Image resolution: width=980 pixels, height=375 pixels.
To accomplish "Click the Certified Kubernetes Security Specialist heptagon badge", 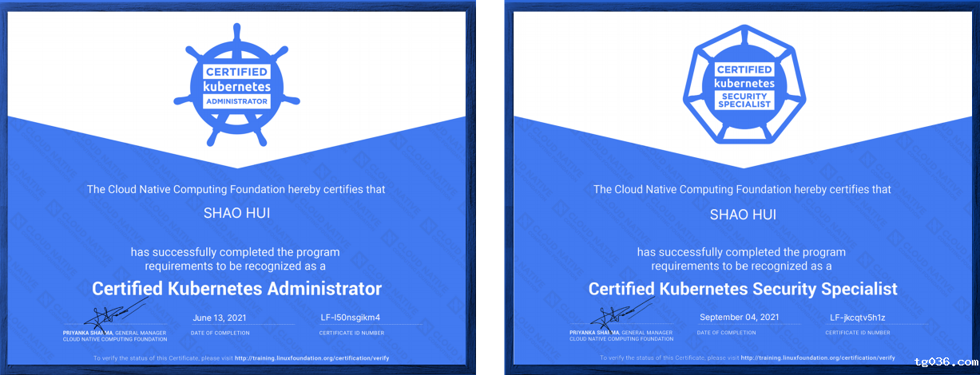I will click(x=744, y=85).
